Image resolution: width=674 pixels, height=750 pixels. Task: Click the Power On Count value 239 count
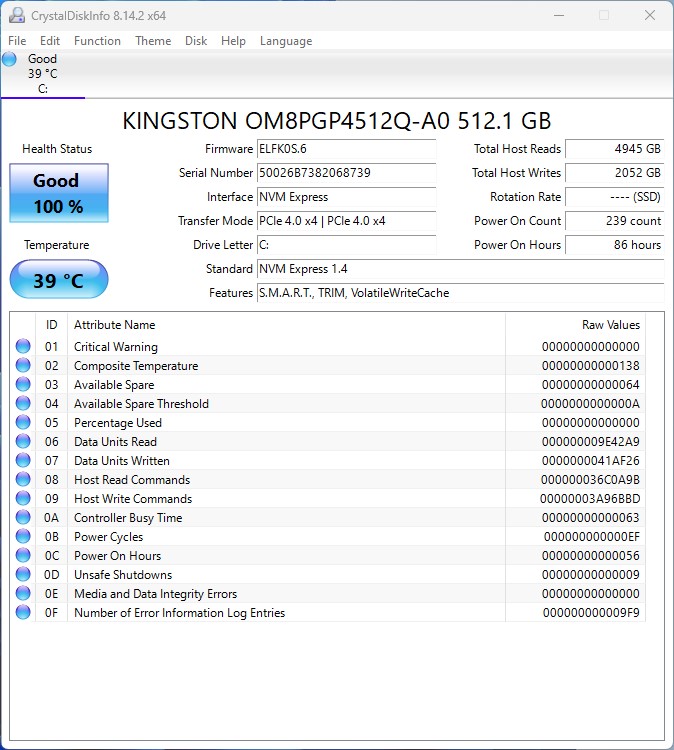614,221
